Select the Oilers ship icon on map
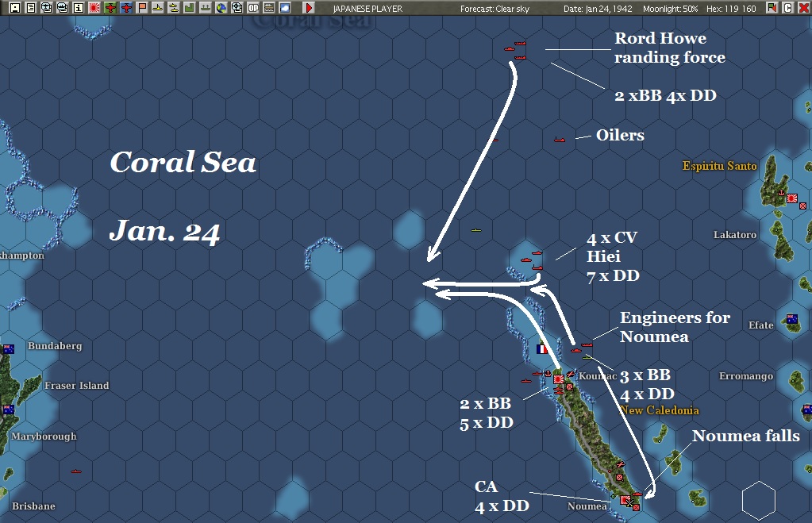Viewport: 812px width, 523px height. click(x=560, y=140)
